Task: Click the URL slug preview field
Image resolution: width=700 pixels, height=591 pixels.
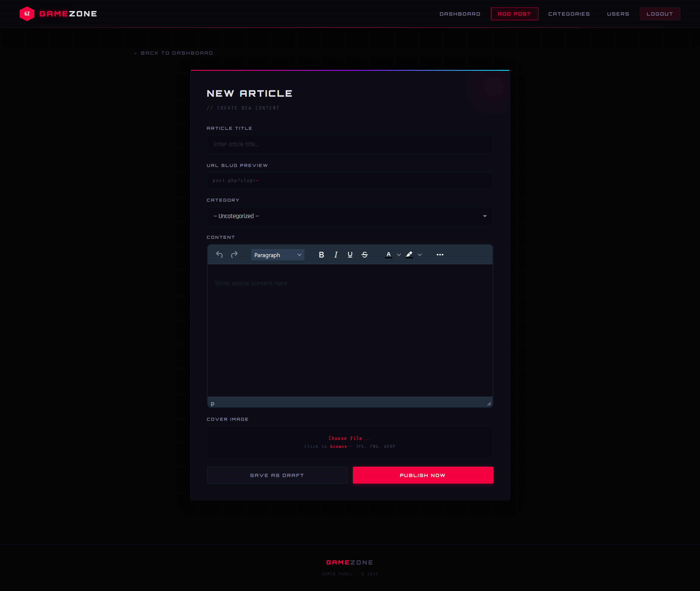Action: click(350, 181)
